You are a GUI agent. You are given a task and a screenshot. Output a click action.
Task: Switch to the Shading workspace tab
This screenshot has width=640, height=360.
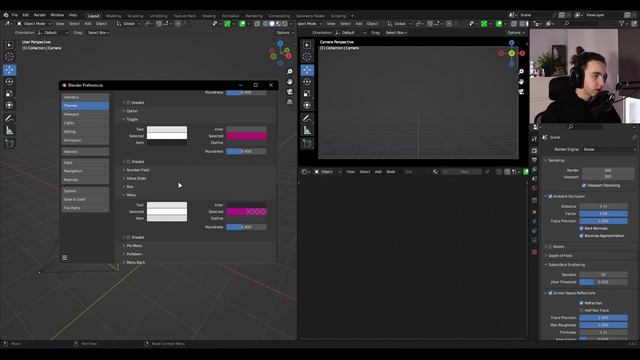[209, 16]
